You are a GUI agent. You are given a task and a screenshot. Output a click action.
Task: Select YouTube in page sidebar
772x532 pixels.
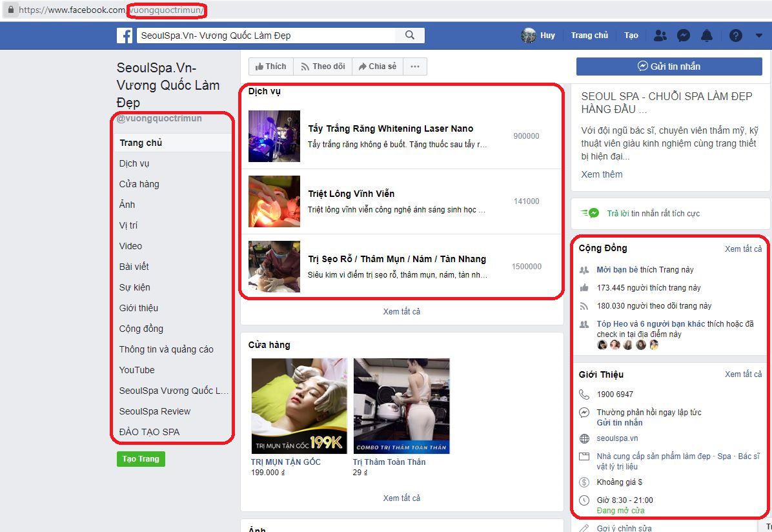coord(137,370)
